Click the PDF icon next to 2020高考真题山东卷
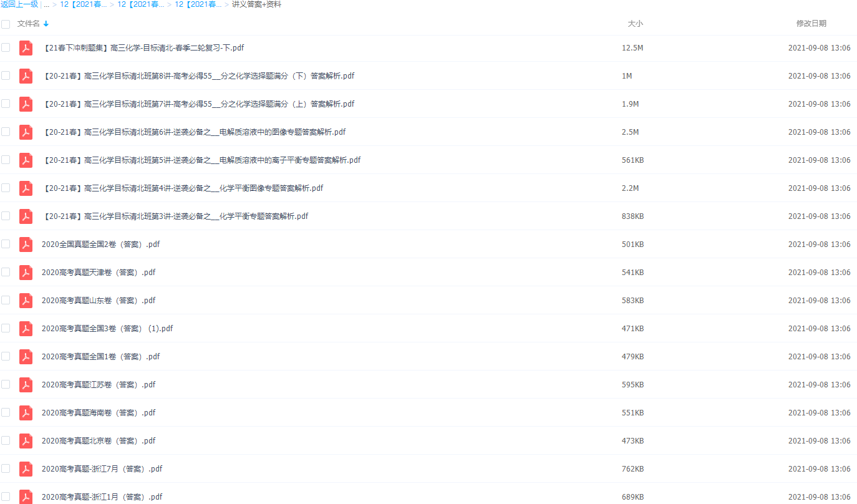857x504 pixels. [x=26, y=301]
